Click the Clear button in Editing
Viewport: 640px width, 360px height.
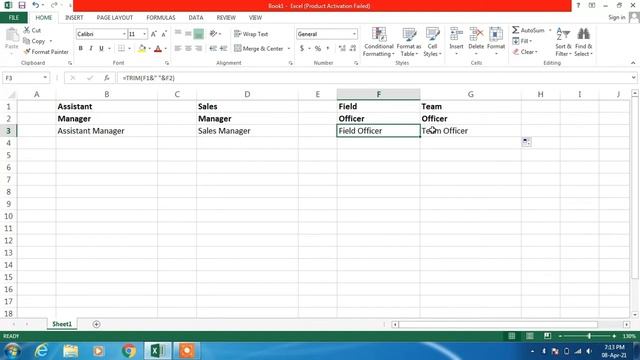(525, 52)
